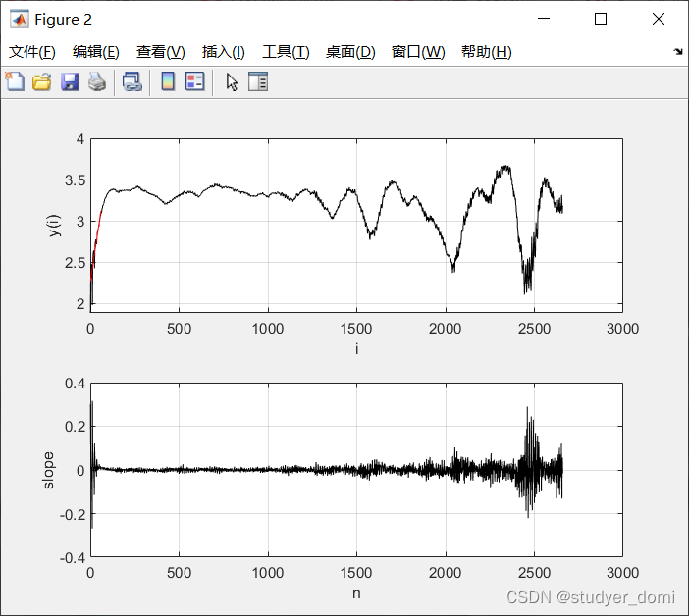
Task: Click the Insert Colorbar icon
Action: tap(168, 81)
